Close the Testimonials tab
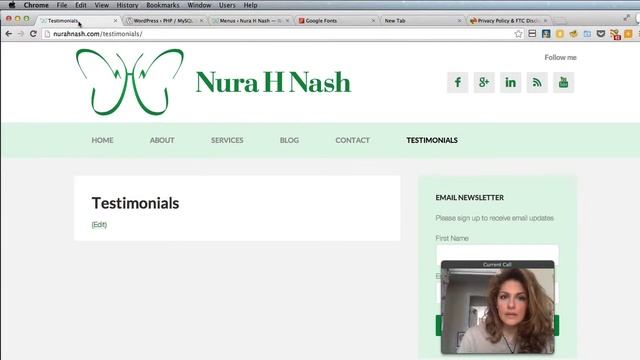Image resolution: width=640 pixels, height=360 pixels. pos(115,20)
